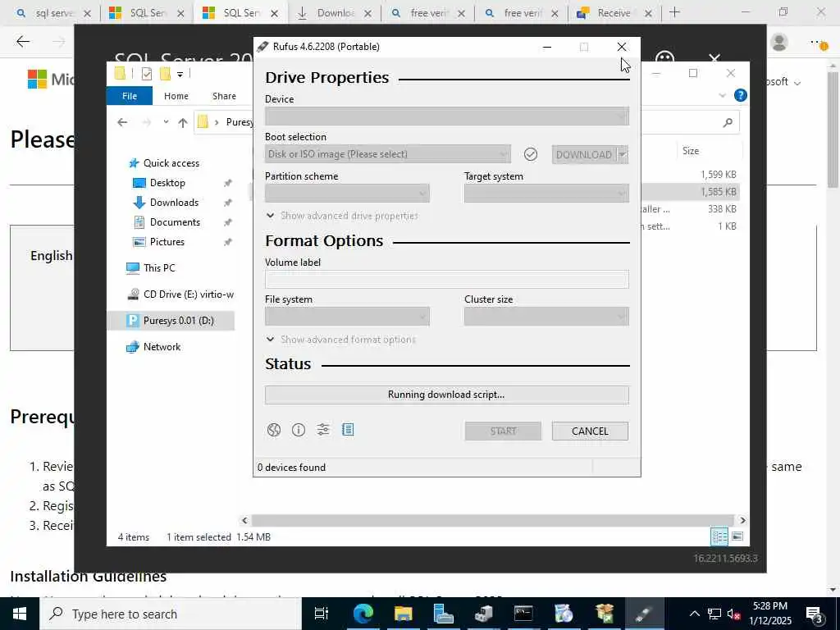Screen dimensions: 840x630
Task: Open Rufus language globe icon
Action: (x=274, y=430)
